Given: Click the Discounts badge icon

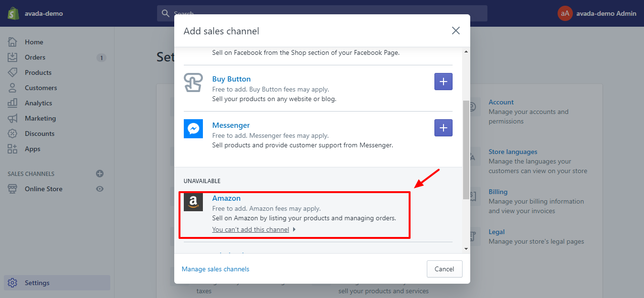Looking at the screenshot, I should [x=12, y=134].
